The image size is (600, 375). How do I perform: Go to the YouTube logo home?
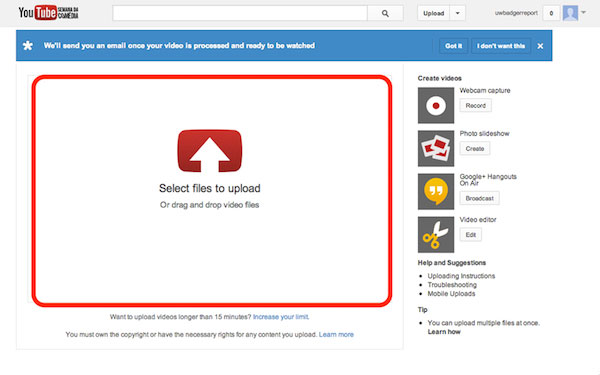tap(48, 13)
